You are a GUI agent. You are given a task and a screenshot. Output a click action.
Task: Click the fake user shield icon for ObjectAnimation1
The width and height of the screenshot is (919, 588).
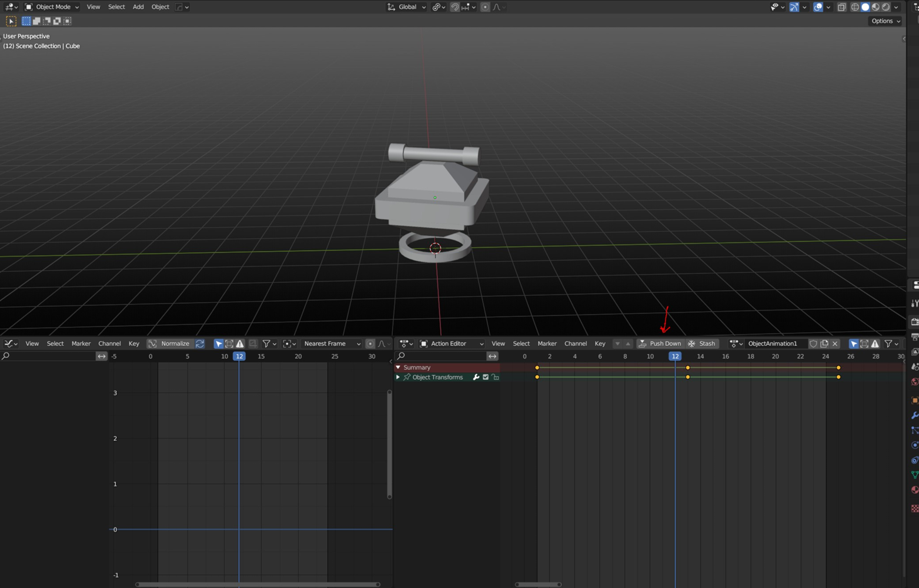(x=813, y=343)
